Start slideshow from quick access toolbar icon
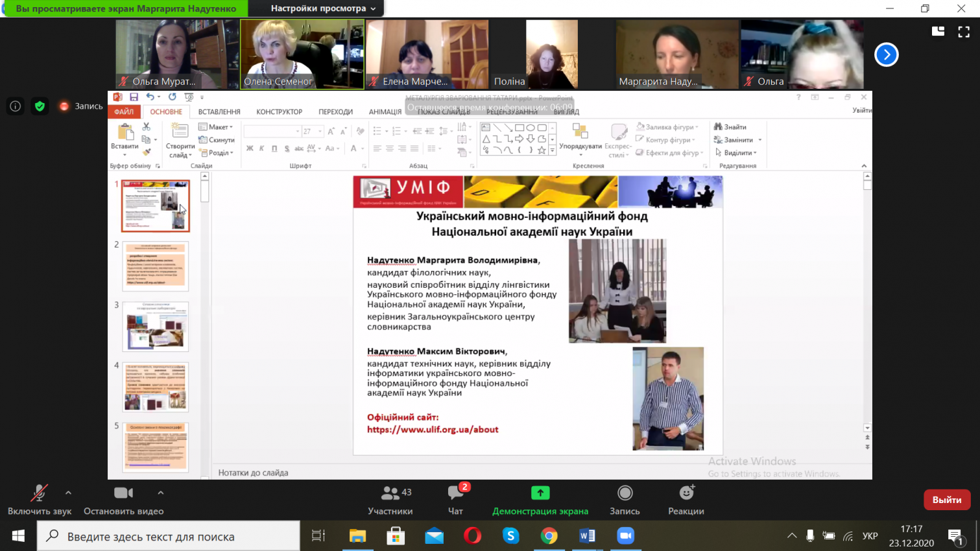Image resolution: width=980 pixels, height=551 pixels. coord(189,97)
